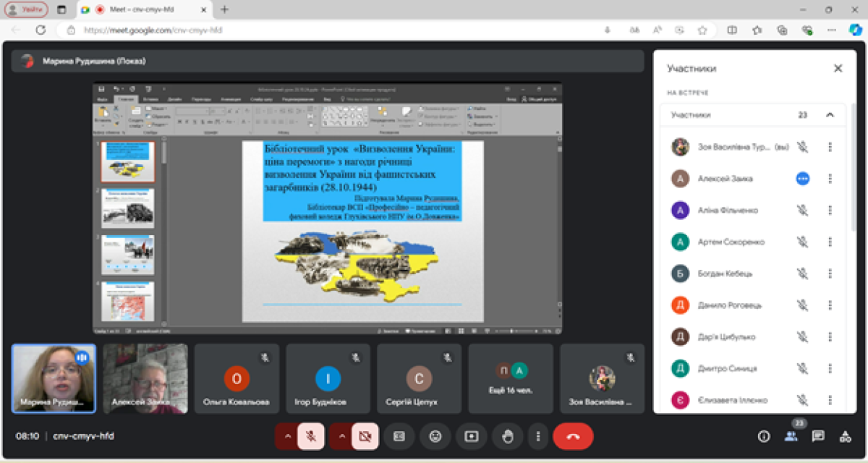
Task: Toggle the camera on/off button
Action: [365, 436]
